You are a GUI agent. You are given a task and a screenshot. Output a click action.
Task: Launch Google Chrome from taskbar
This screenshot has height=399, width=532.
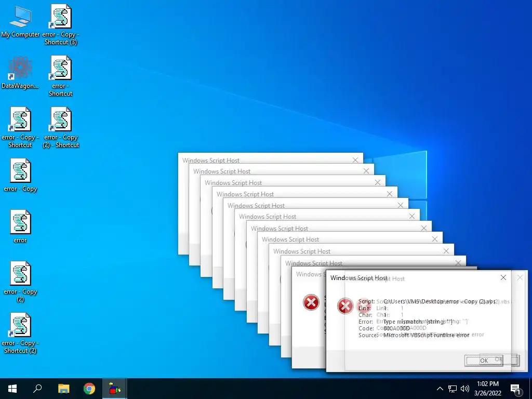click(89, 389)
